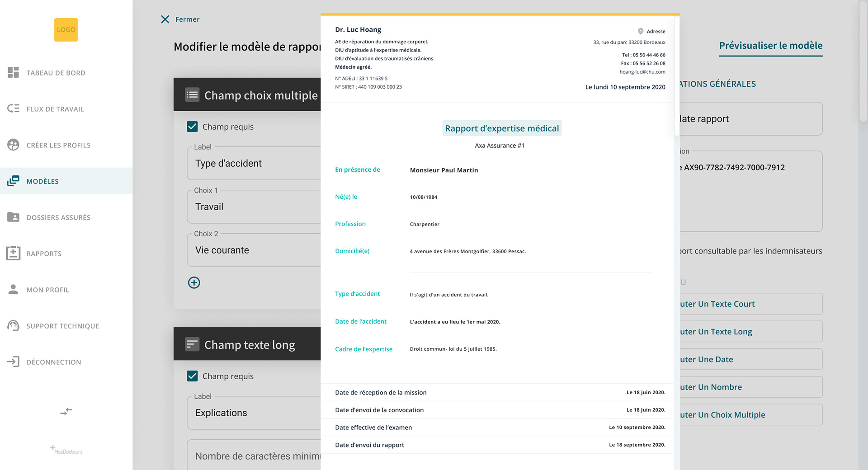Edit the Explications label field
This screenshot has width=868, height=470.
coord(254,413)
